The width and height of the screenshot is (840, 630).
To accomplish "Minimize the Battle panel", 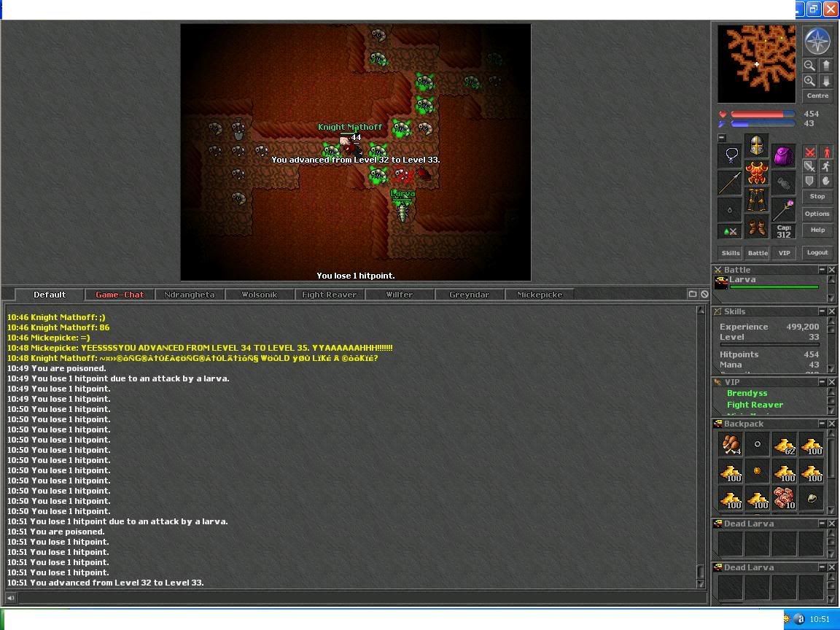I will (822, 270).
